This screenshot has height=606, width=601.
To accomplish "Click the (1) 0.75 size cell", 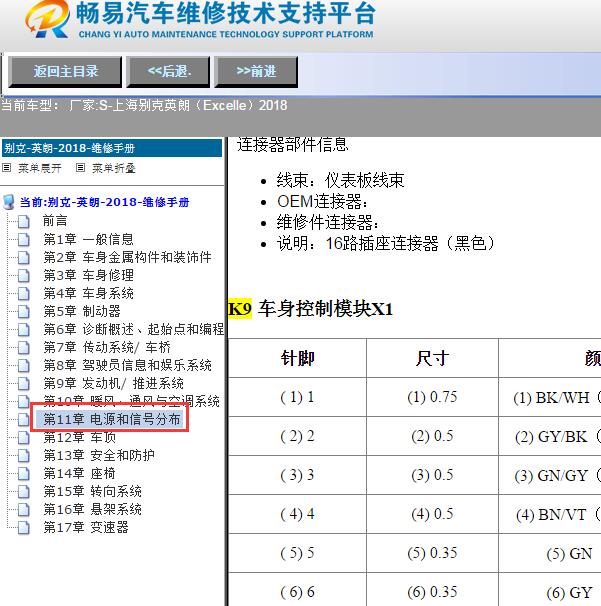I will coord(432,397).
